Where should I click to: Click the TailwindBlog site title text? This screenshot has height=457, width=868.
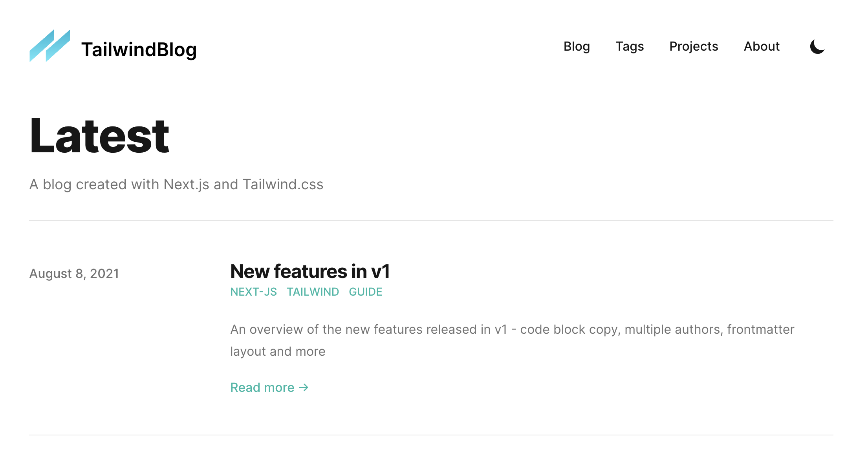tap(139, 50)
